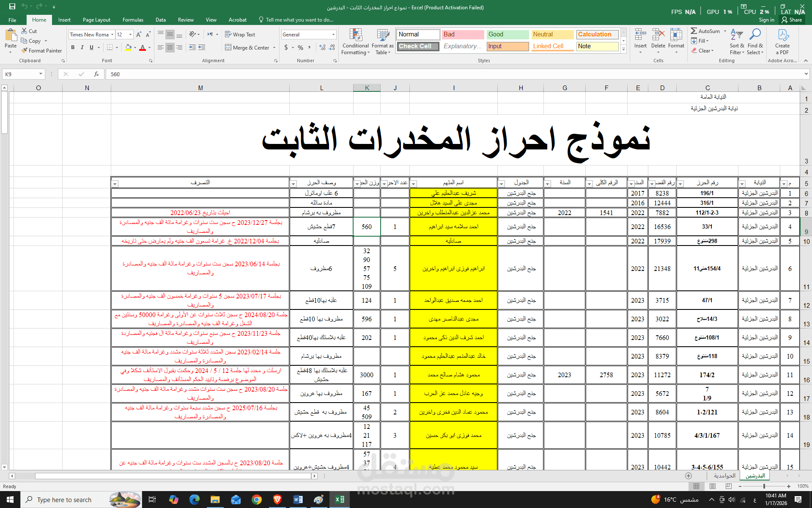Open filter dropdown for اسم المتهم column
The width and height of the screenshot is (812, 508).
414,184
